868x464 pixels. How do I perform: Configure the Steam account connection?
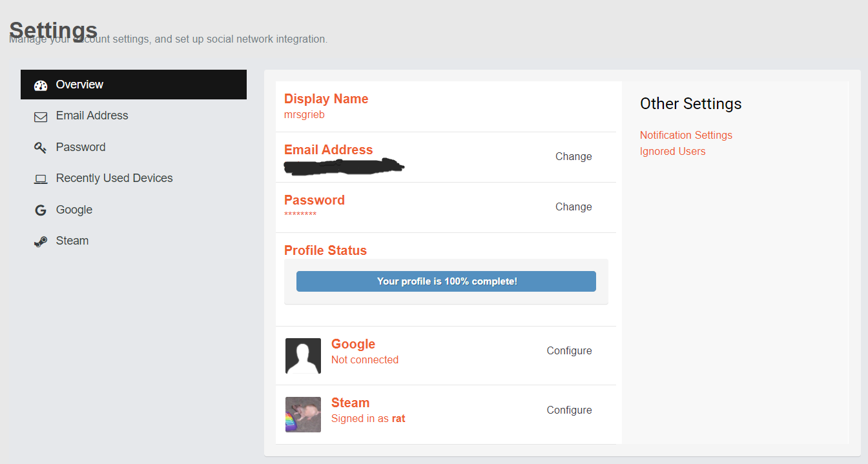[569, 410]
